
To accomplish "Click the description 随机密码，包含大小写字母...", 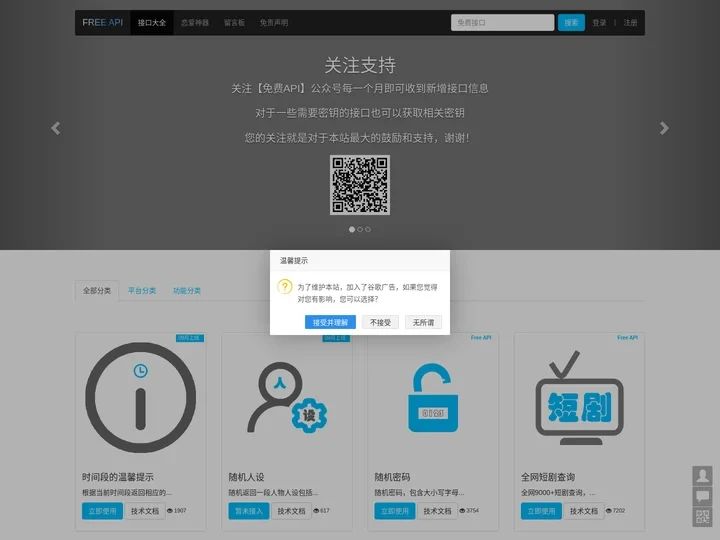I will [x=419, y=493].
